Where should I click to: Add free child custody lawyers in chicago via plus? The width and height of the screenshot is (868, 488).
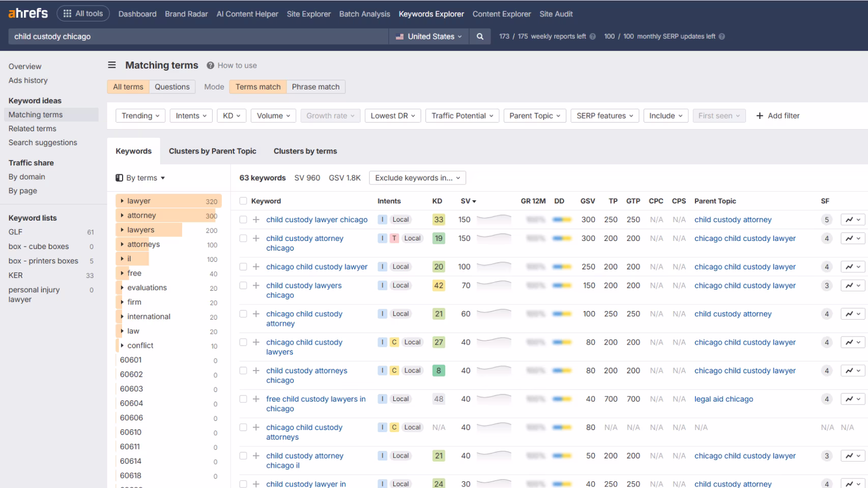point(256,399)
